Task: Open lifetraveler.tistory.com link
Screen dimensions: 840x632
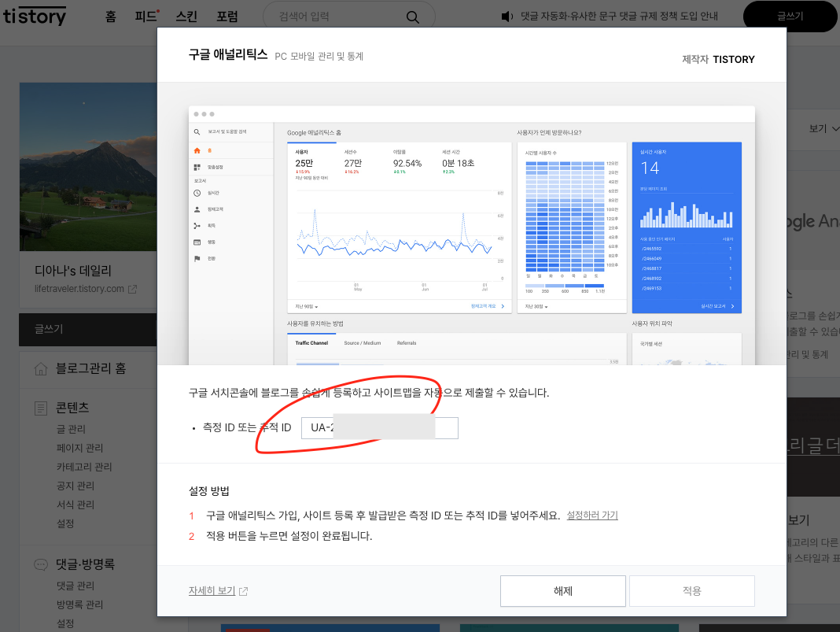Action: coord(79,289)
